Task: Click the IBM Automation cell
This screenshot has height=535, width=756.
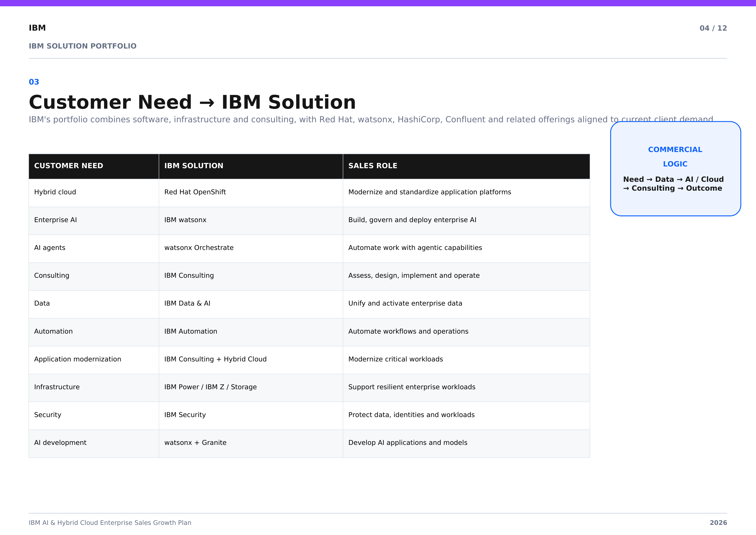Action: pyautogui.click(x=251, y=332)
